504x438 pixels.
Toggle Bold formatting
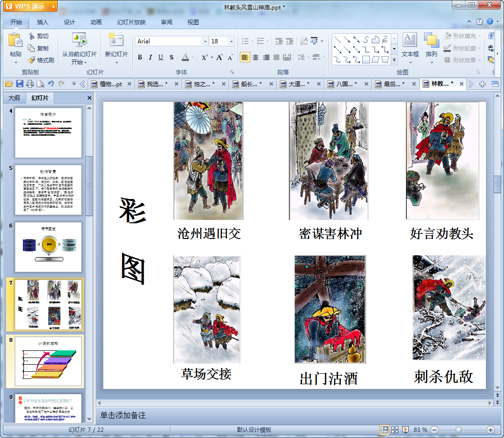[140, 58]
